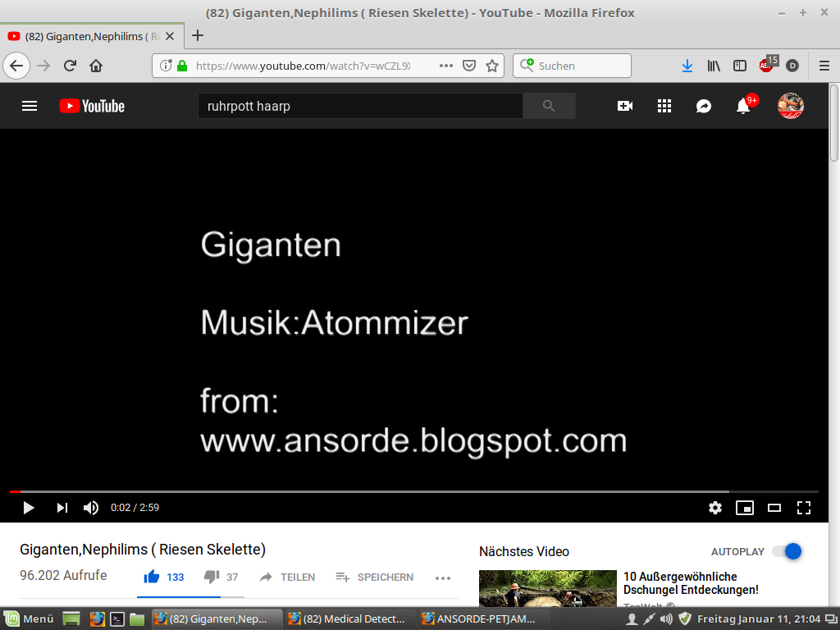Screen dimensions: 840x630
Task: Open '10 Außergewöhnliche Dschungel Entdeckungen!' title
Action: click(691, 583)
